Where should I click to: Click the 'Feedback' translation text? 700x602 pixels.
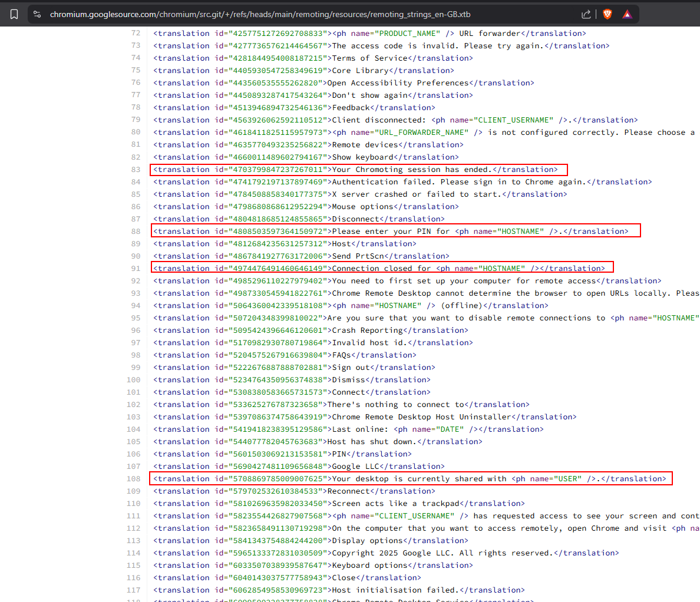pyautogui.click(x=351, y=108)
